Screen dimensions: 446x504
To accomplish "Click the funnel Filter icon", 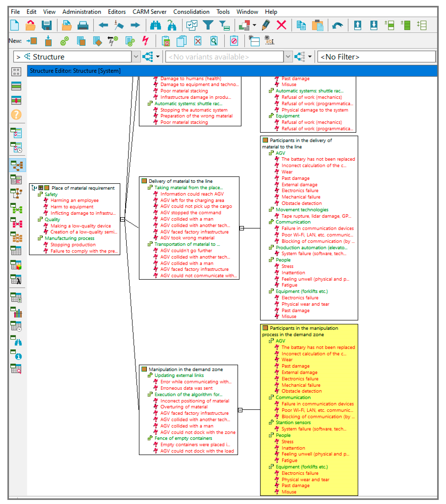I will [x=208, y=25].
